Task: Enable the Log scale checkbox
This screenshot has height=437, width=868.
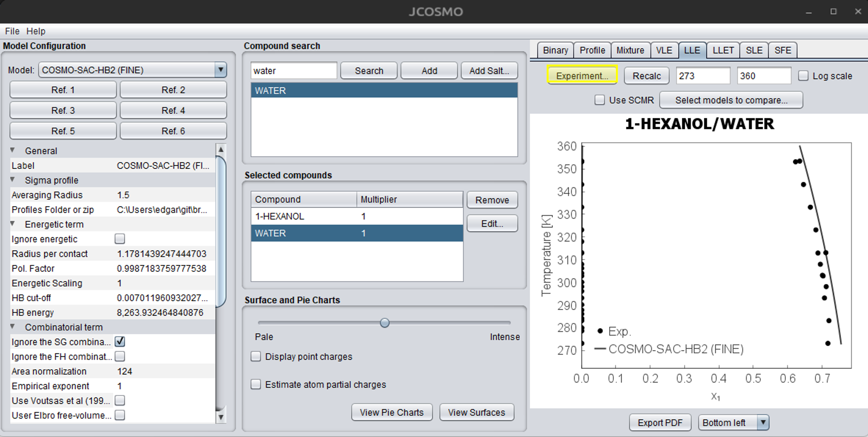Action: click(803, 76)
